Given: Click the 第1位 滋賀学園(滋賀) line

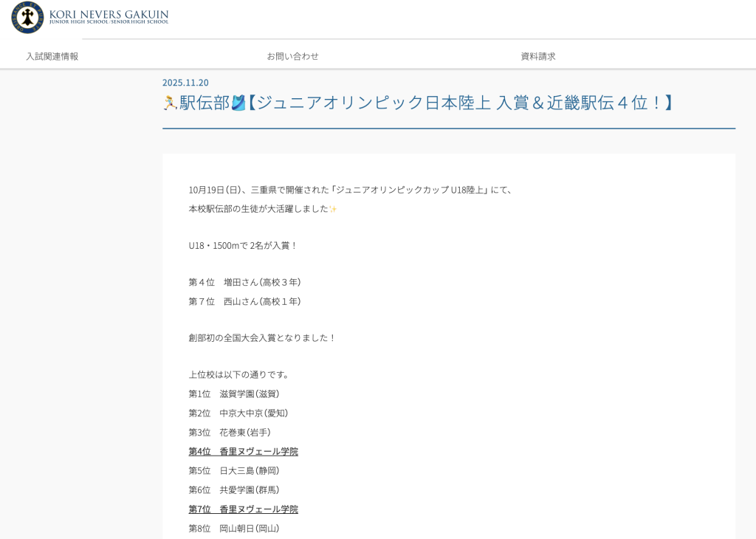Looking at the screenshot, I should [234, 394].
